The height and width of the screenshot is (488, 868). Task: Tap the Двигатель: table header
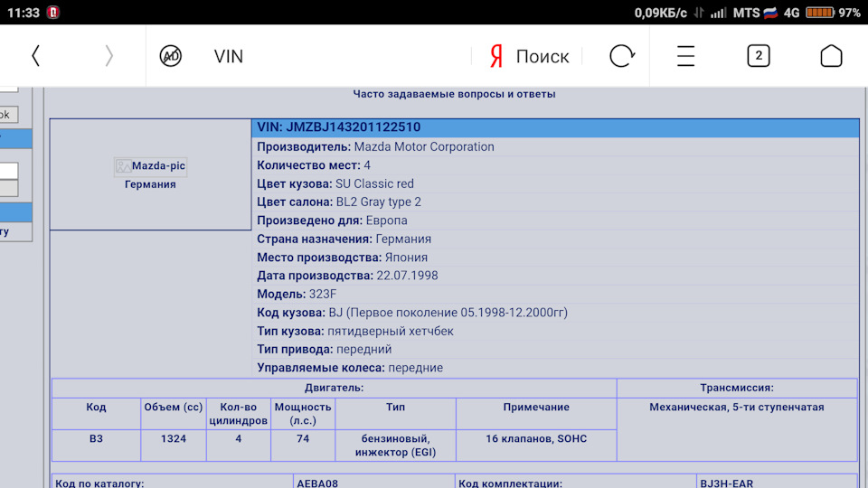click(x=334, y=388)
